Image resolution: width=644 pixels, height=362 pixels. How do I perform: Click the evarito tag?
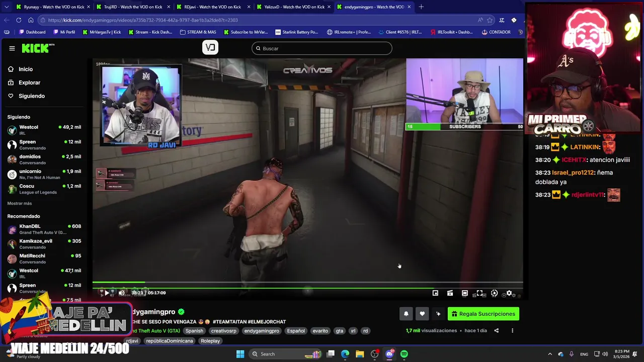point(320,331)
